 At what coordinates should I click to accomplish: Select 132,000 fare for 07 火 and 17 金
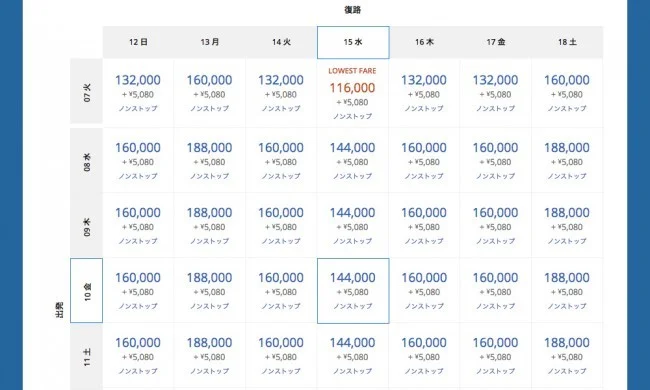click(496, 93)
